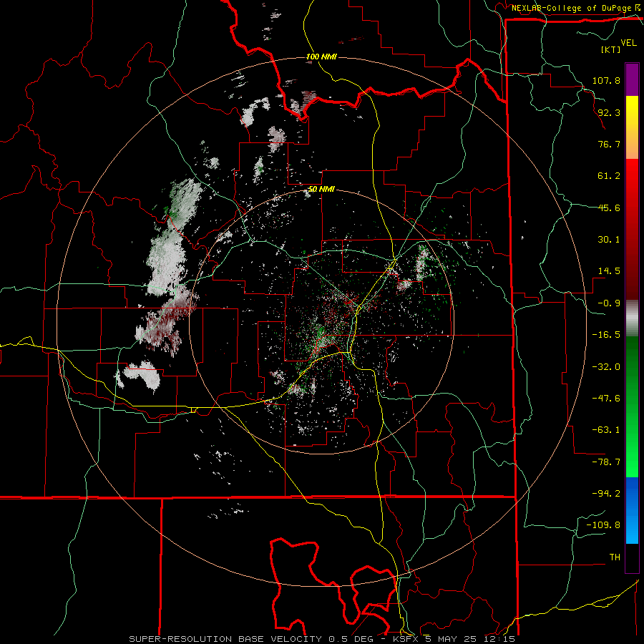Pick the blue segment of the color bar
Screen dimensions: 644x644
pyautogui.click(x=632, y=510)
